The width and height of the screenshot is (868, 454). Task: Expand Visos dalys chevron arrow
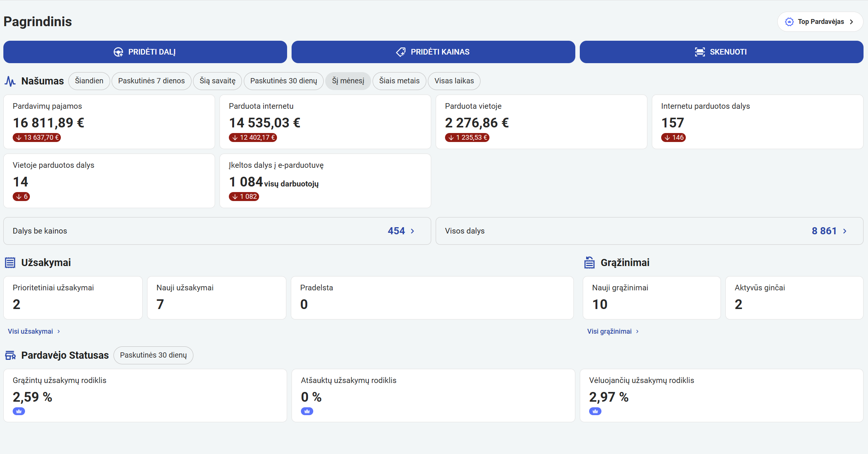pyautogui.click(x=845, y=231)
